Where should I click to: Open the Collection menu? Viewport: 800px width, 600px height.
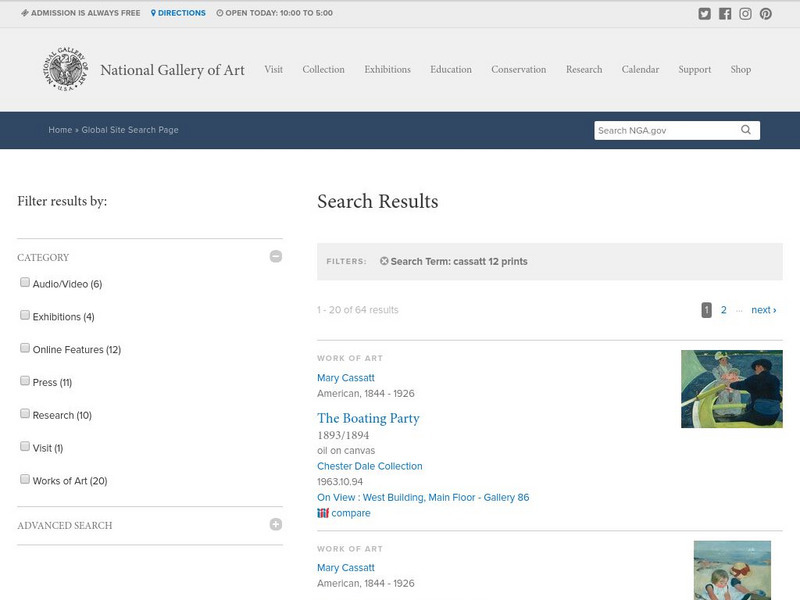click(x=323, y=69)
